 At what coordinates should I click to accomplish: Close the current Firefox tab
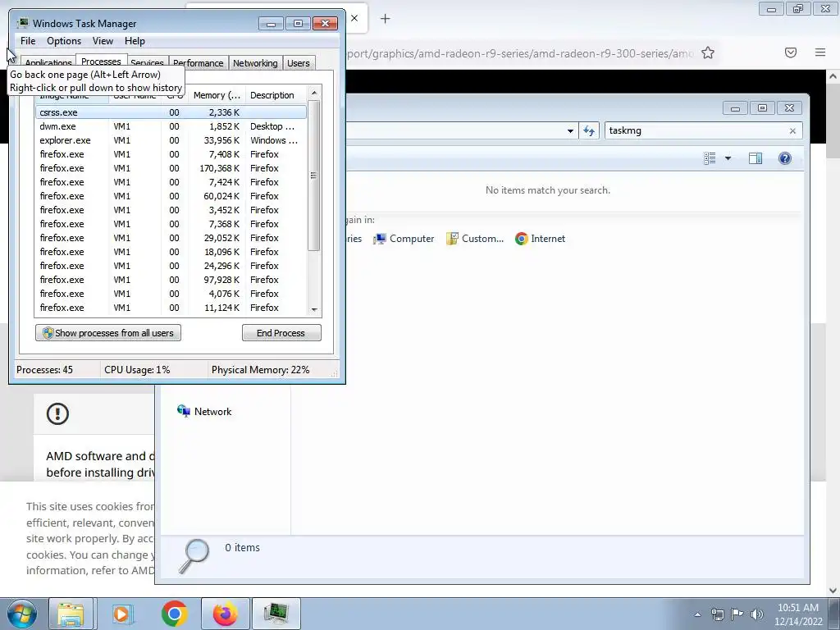point(354,18)
